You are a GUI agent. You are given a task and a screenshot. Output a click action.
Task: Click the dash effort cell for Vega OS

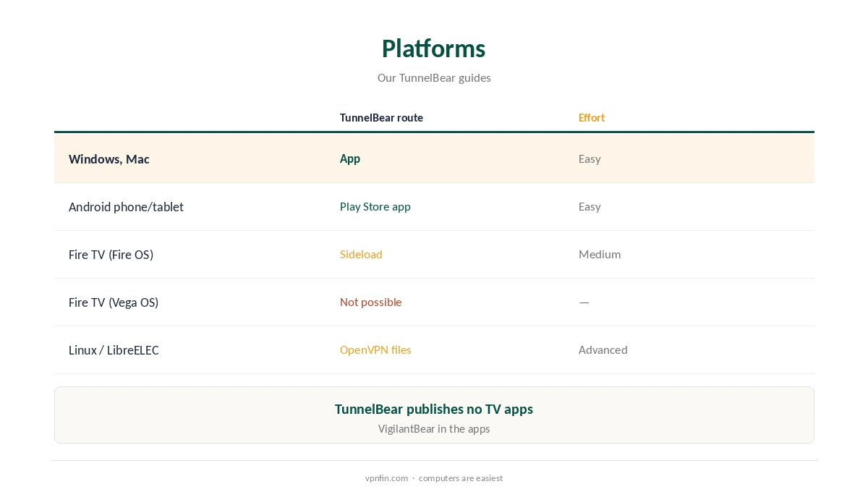pyautogui.click(x=584, y=302)
